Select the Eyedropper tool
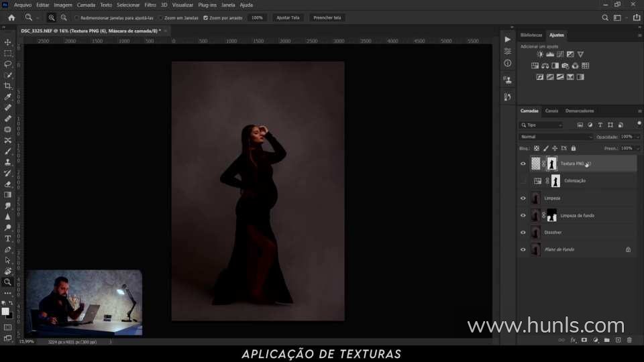 (8, 97)
